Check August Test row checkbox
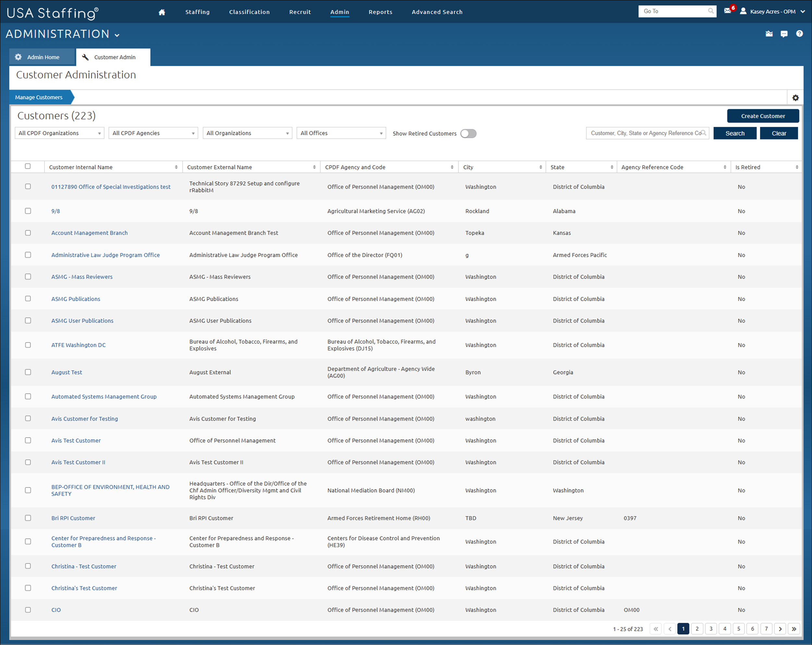Screen dimensions: 812x645 click(x=28, y=372)
